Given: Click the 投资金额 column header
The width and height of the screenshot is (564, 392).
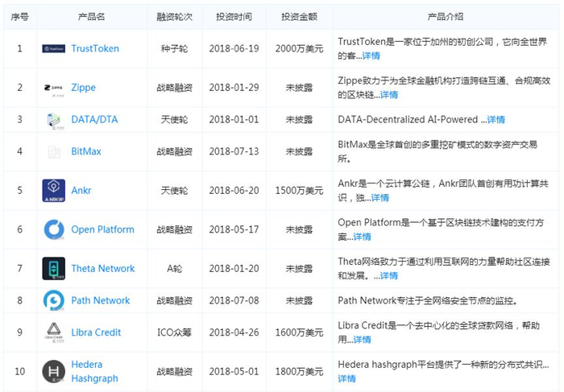Looking at the screenshot, I should [299, 17].
